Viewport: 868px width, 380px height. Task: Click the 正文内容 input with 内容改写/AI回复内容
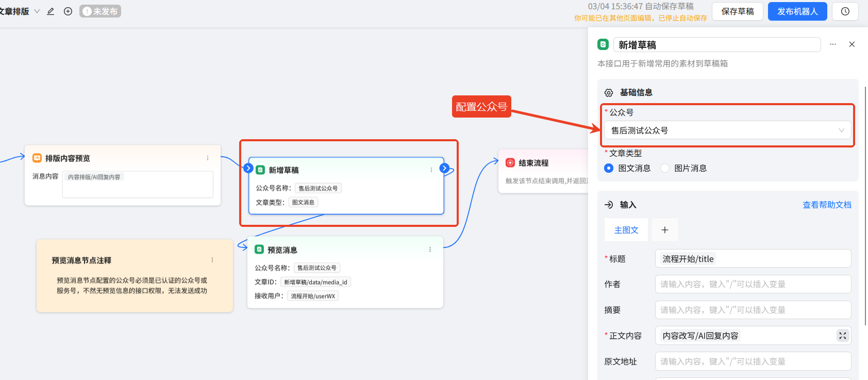(753, 336)
